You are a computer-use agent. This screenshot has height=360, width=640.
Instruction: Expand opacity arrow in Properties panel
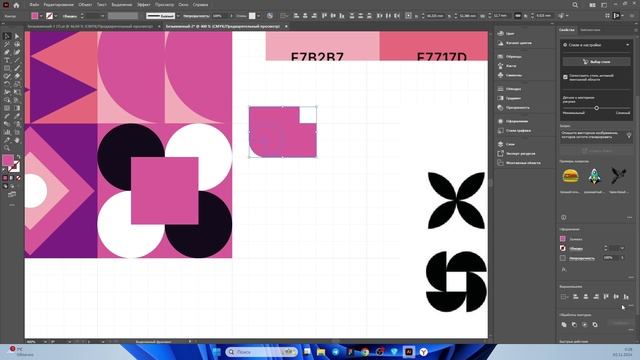pos(622,258)
